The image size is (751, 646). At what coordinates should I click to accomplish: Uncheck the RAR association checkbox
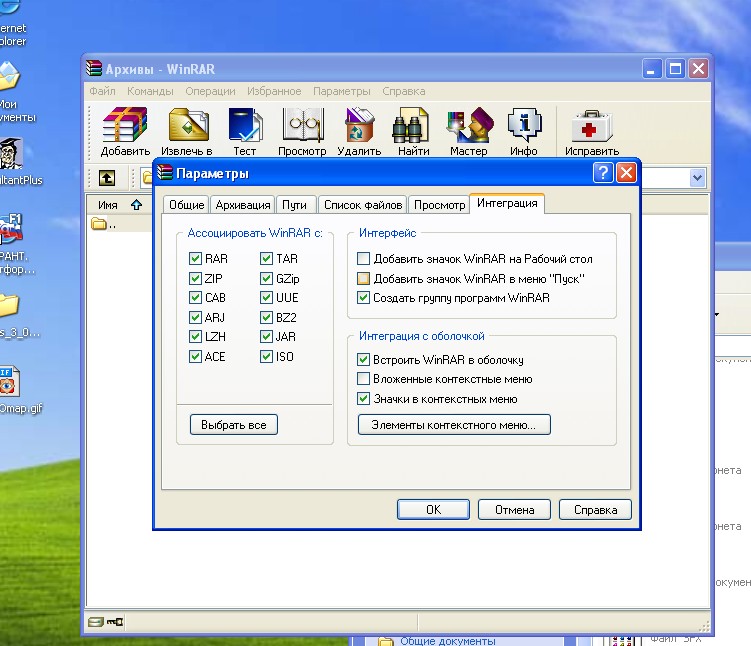point(195,259)
